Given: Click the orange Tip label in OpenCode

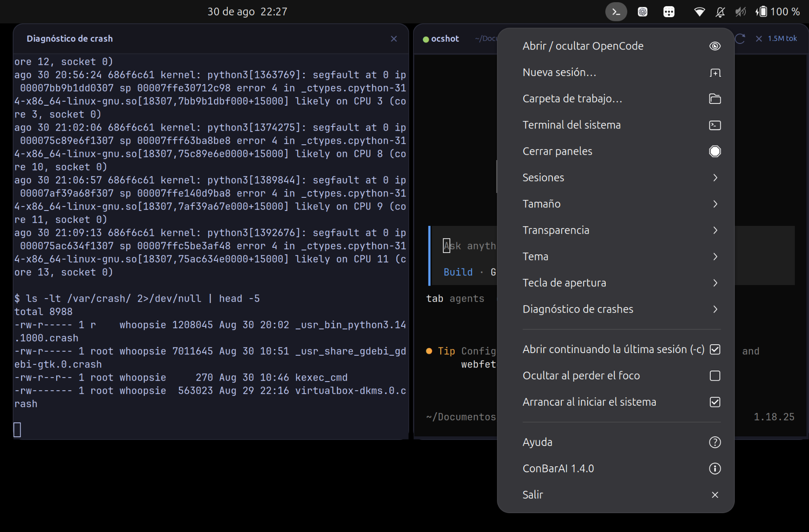Looking at the screenshot, I should click(x=446, y=351).
